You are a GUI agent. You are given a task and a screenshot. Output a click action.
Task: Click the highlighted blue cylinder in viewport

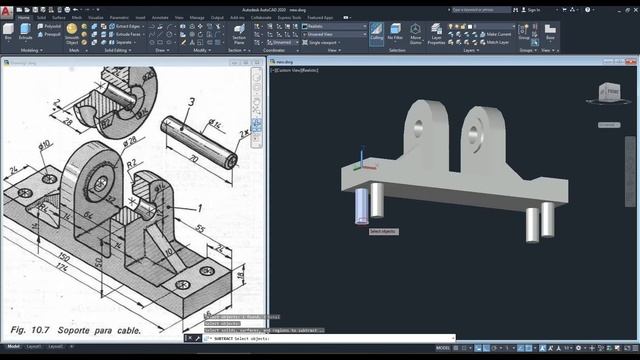point(362,206)
